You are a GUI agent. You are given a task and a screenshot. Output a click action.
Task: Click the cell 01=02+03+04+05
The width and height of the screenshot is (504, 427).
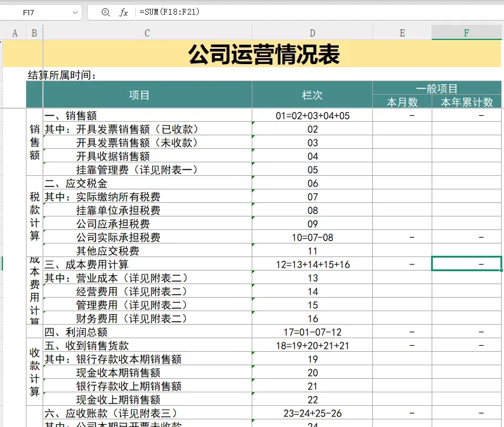tap(312, 115)
